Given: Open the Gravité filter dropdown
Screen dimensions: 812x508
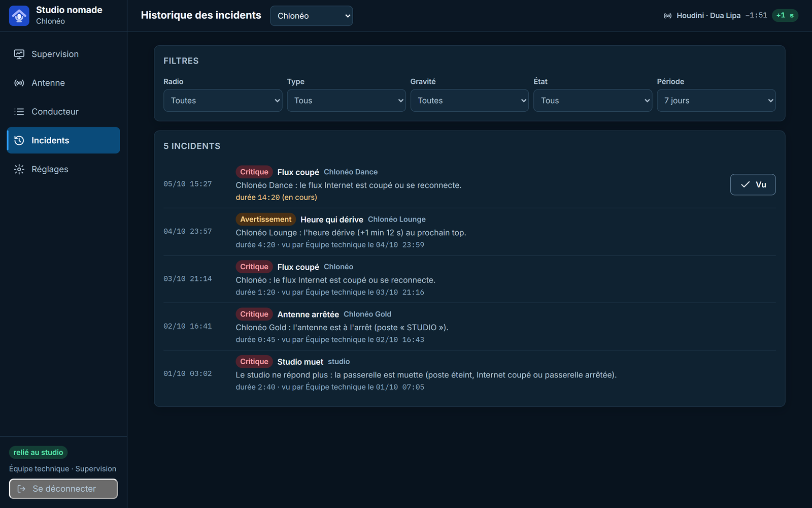Looking at the screenshot, I should click(469, 101).
